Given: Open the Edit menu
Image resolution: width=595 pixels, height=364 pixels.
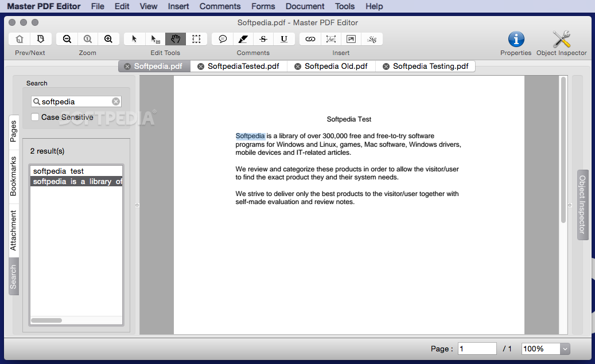Looking at the screenshot, I should coord(122,6).
